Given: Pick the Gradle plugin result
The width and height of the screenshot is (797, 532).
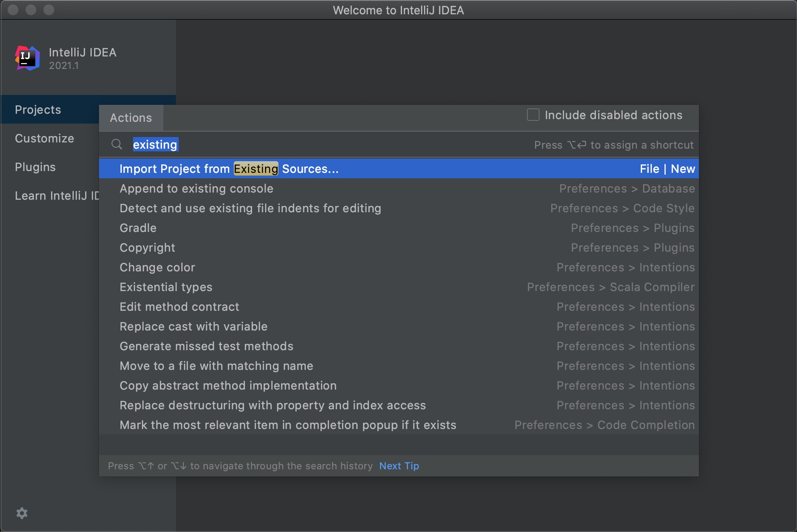Looking at the screenshot, I should pos(138,228).
